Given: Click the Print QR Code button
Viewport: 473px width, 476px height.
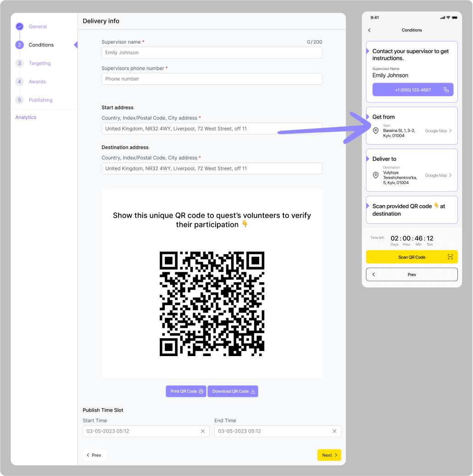Looking at the screenshot, I should pyautogui.click(x=186, y=391).
